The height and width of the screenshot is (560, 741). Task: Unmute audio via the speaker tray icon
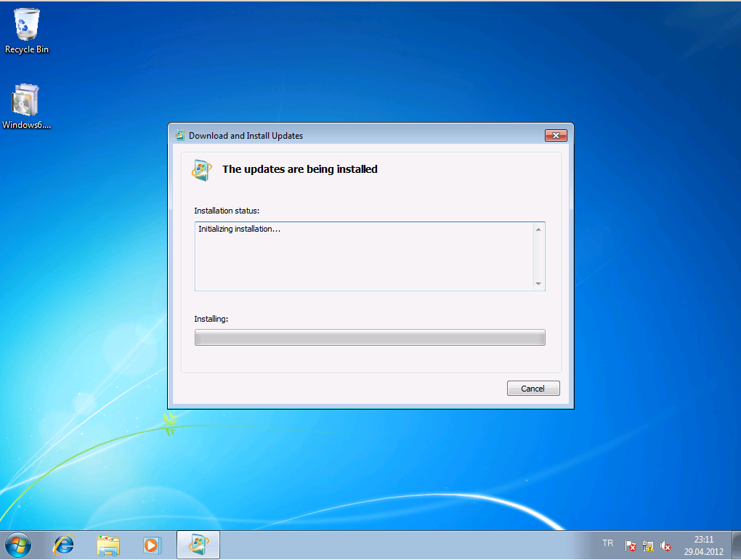[665, 545]
